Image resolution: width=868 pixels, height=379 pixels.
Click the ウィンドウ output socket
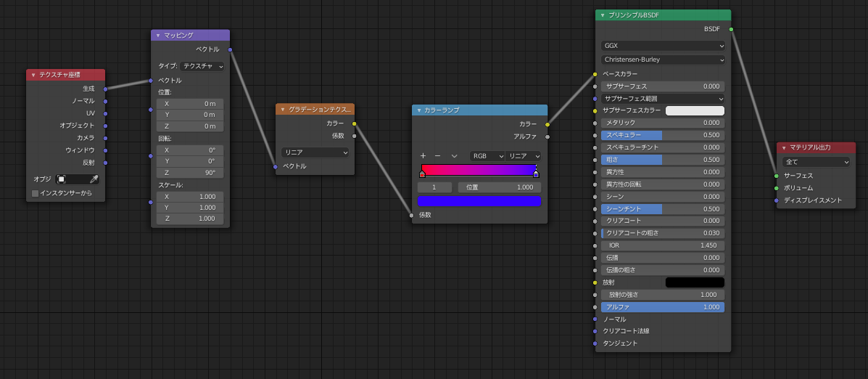105,150
